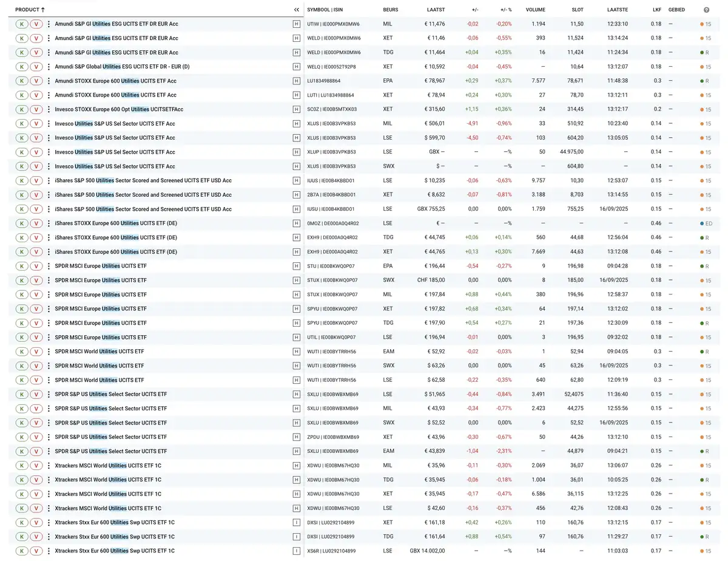Open three-dot menu for Amundi S&P Global Utilities ESG (D)
Viewport: 728px width, 561px height.
click(x=49, y=67)
